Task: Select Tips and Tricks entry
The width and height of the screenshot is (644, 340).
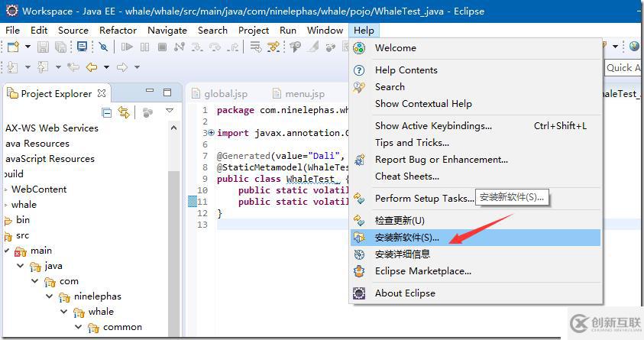Action: pyautogui.click(x=476, y=143)
